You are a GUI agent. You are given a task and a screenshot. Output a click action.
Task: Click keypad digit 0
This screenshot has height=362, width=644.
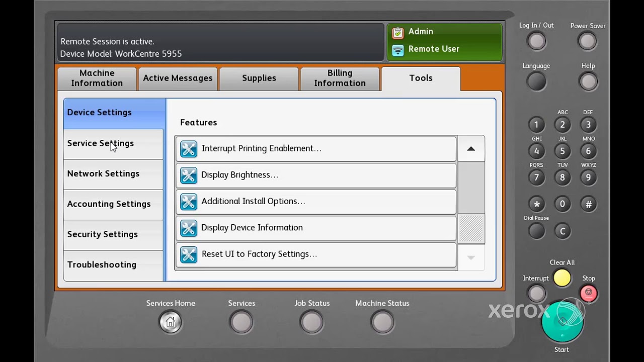tap(562, 204)
